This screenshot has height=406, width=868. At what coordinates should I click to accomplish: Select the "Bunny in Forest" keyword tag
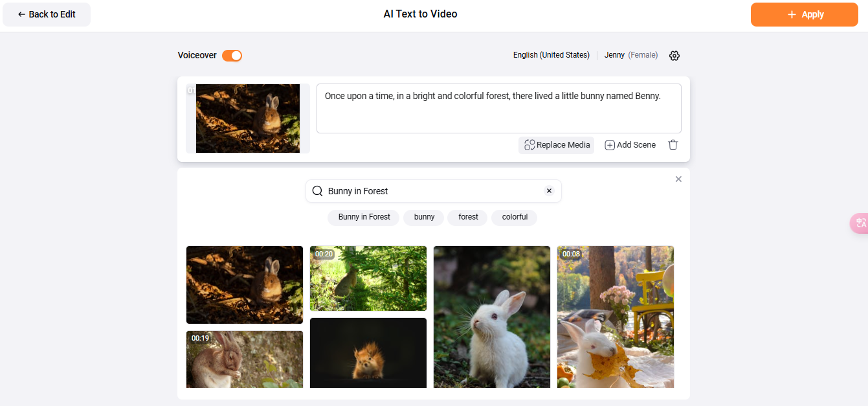tap(364, 217)
